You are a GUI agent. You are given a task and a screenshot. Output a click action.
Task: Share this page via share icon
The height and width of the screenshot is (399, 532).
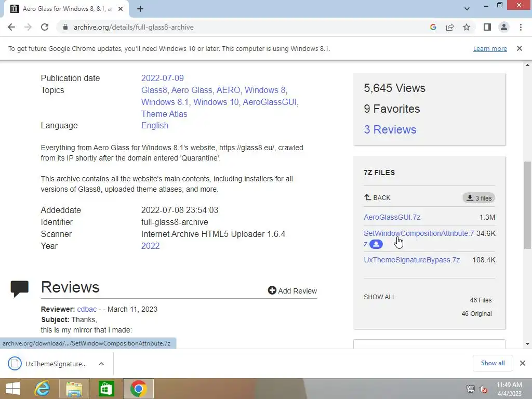[x=450, y=27]
